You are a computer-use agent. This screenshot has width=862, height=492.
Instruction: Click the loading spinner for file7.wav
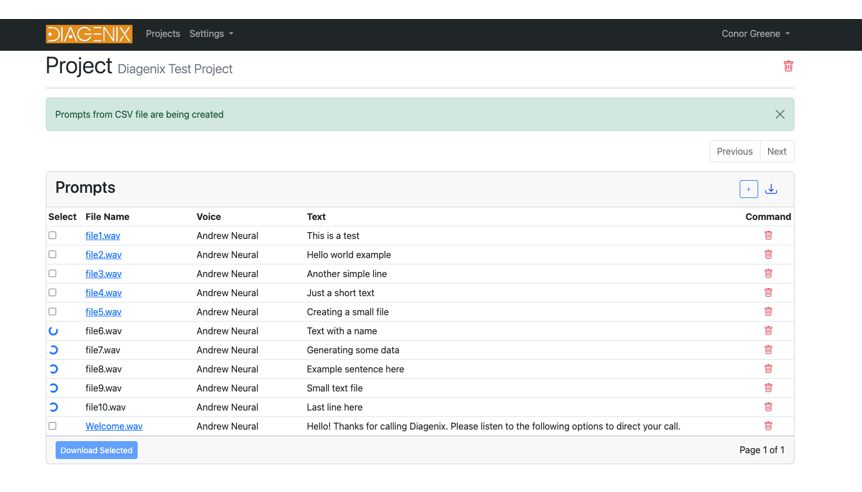tap(53, 350)
